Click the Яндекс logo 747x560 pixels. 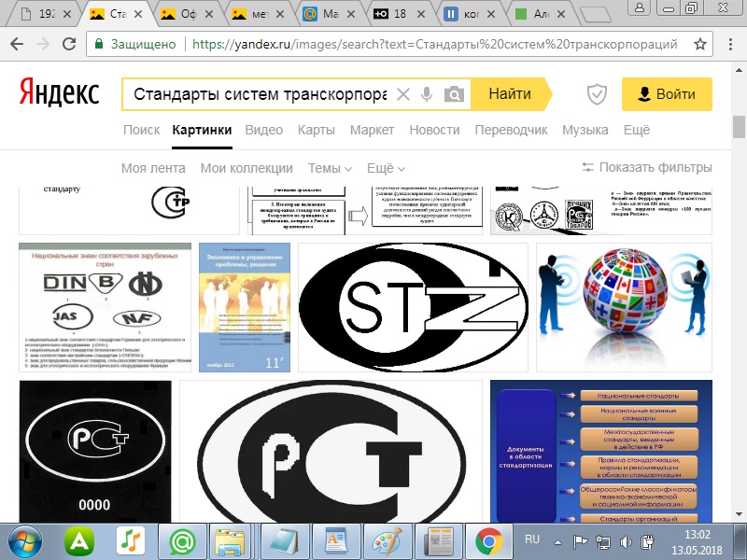[60, 92]
